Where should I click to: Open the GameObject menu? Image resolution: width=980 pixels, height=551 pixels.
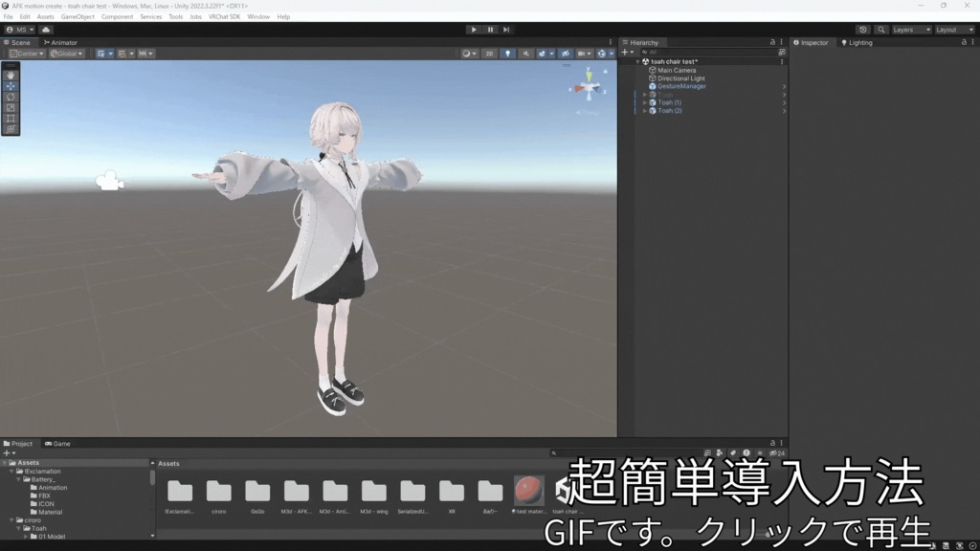click(76, 16)
